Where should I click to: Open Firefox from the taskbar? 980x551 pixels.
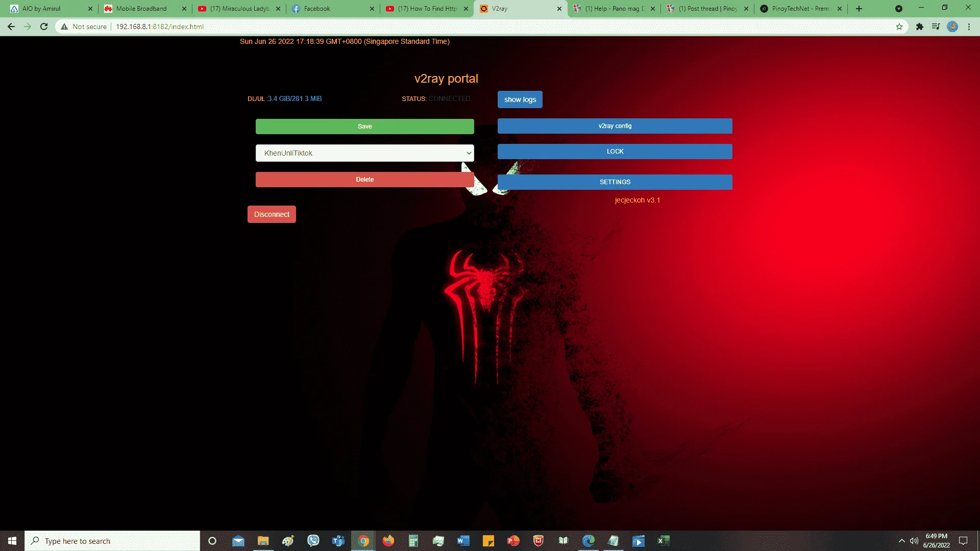click(388, 541)
